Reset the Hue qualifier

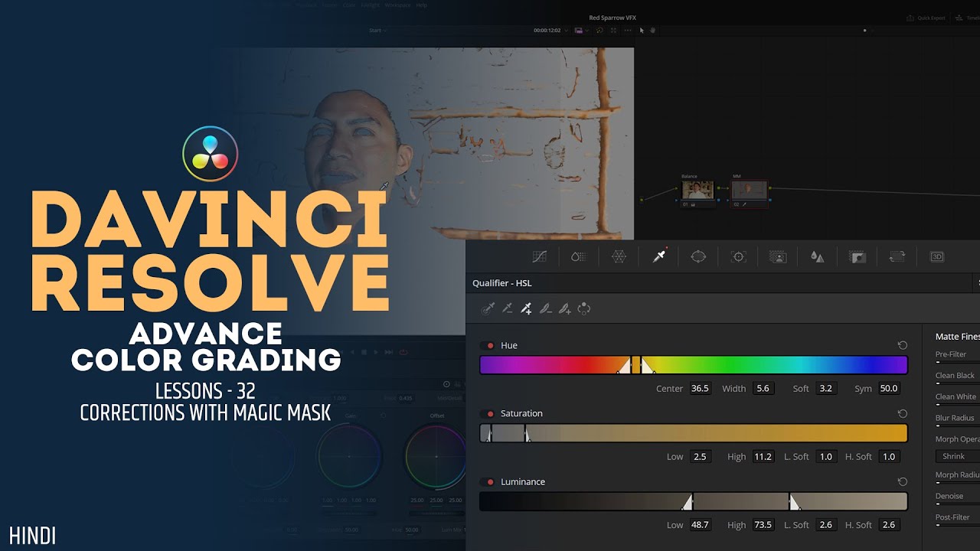[x=902, y=345]
